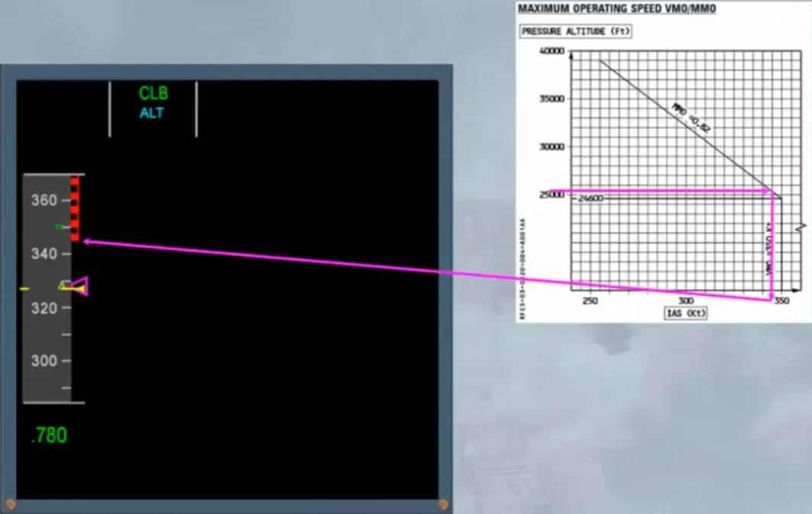812x514 pixels.
Task: Click the 30000 altitude axis value
Action: tap(552, 147)
